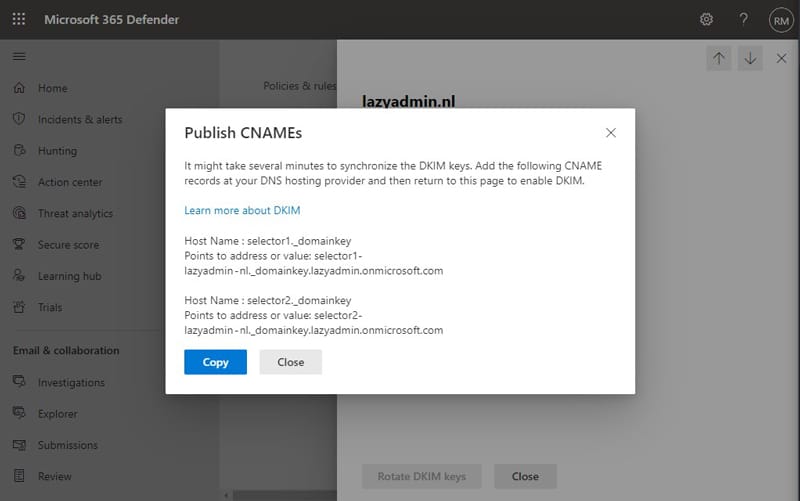
Task: Click the Threat analytics icon
Action: tap(19, 213)
